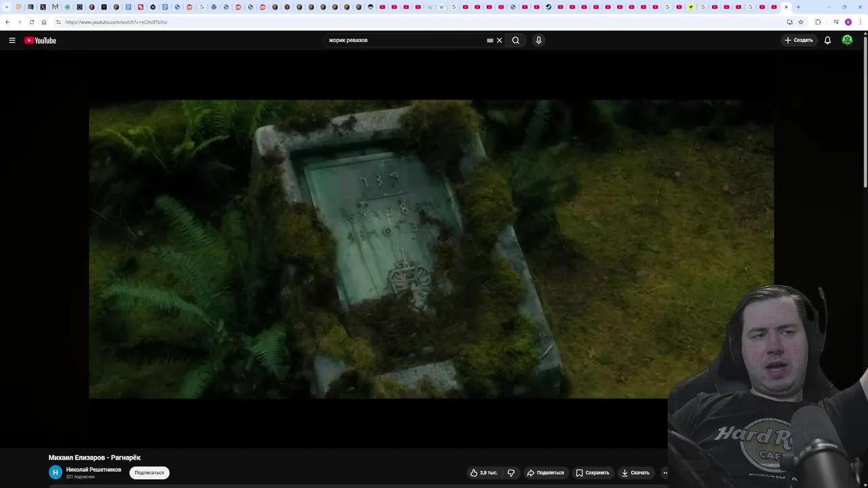This screenshot has height=488, width=868.
Task: Switch to the Steam tab
Action: 548,7
